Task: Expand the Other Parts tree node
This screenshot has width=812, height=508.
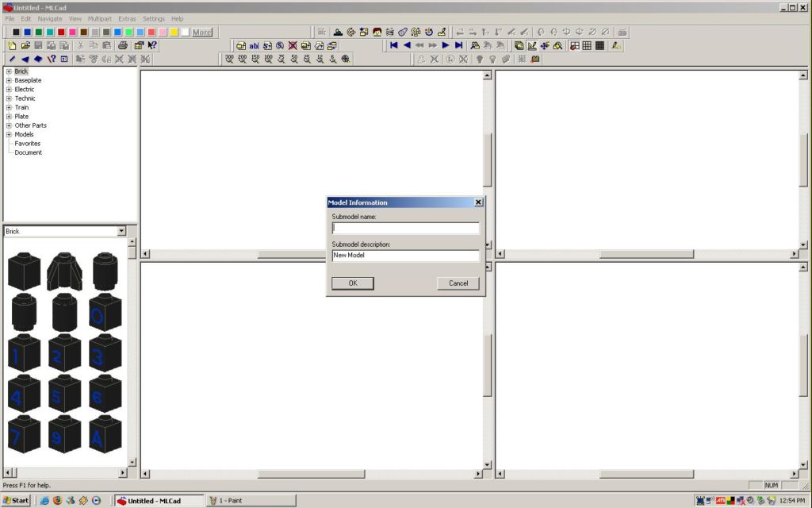Action: 9,125
